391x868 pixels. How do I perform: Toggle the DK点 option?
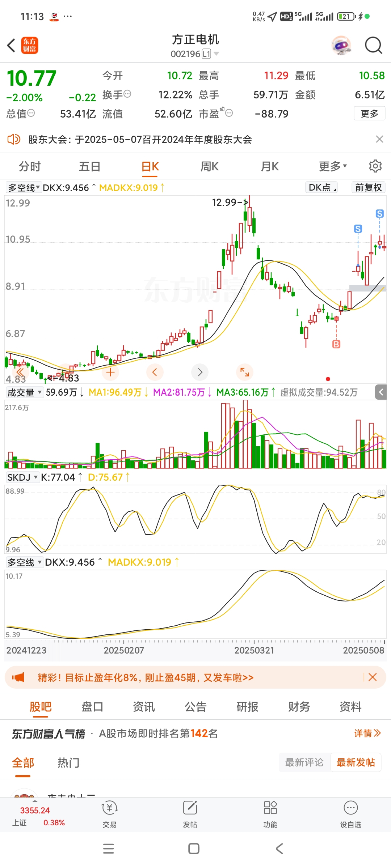click(x=322, y=187)
